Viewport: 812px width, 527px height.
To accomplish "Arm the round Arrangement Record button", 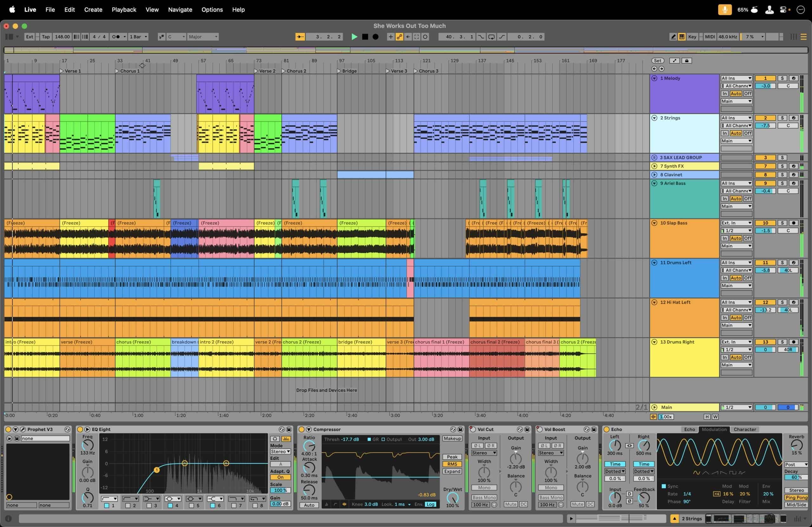I will click(376, 37).
